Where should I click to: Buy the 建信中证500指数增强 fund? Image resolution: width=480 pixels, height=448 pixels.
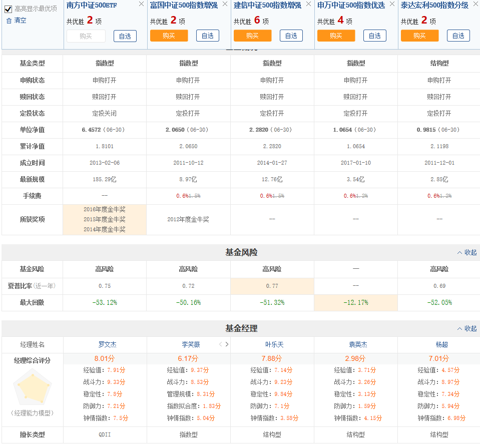coord(252,36)
